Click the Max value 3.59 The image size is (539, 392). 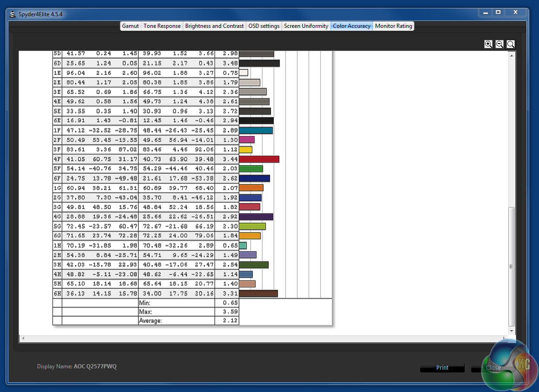click(230, 312)
